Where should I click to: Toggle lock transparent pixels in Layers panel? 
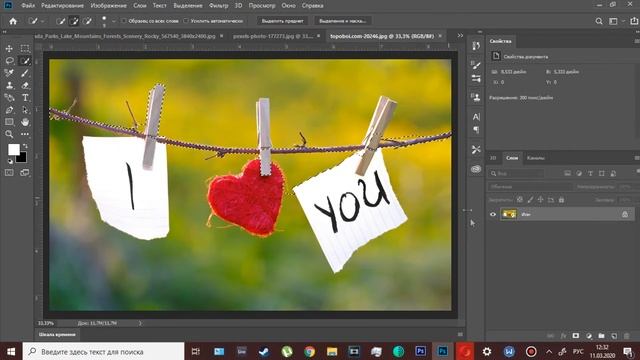coord(520,200)
